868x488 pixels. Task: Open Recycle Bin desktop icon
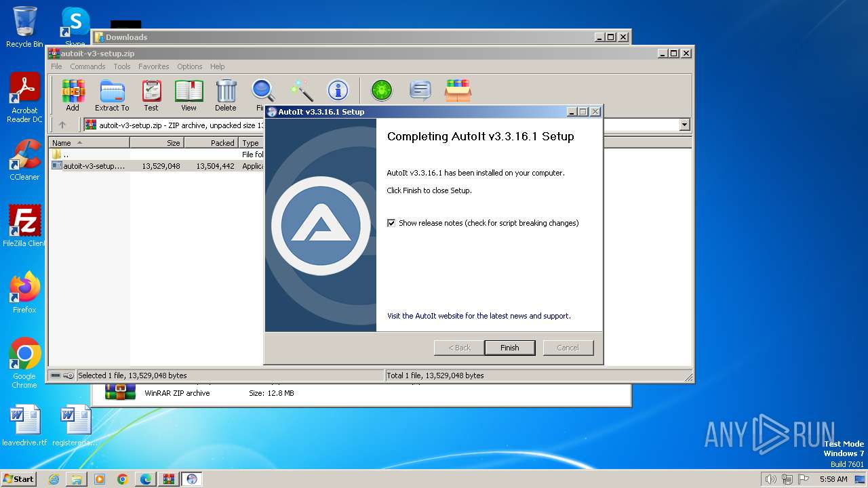pos(24,27)
